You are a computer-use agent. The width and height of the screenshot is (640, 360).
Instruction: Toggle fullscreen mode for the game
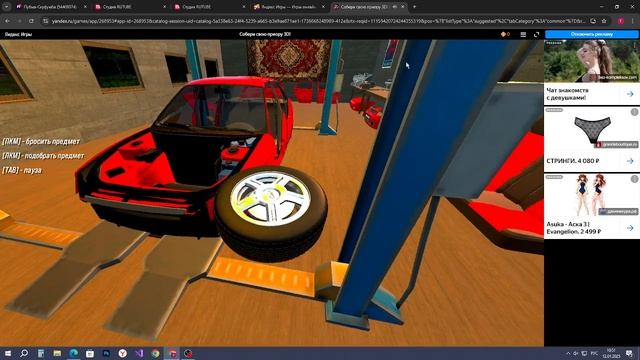click(x=536, y=35)
